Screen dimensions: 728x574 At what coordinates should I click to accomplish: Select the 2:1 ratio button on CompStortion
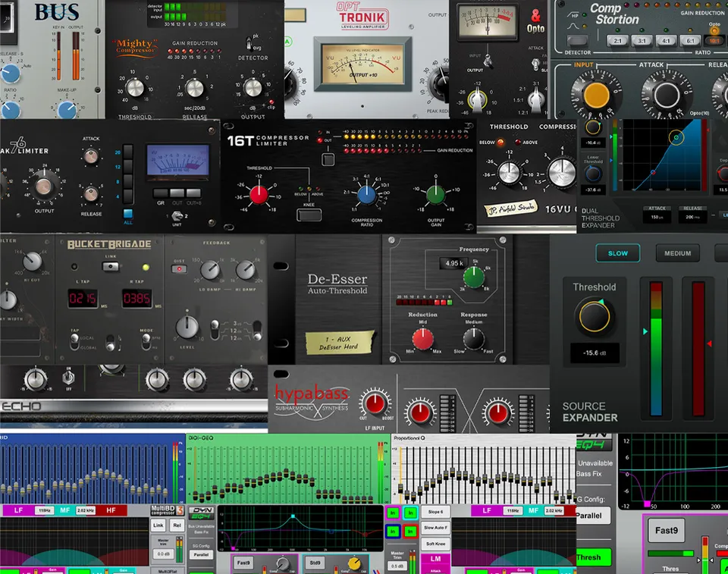point(617,41)
